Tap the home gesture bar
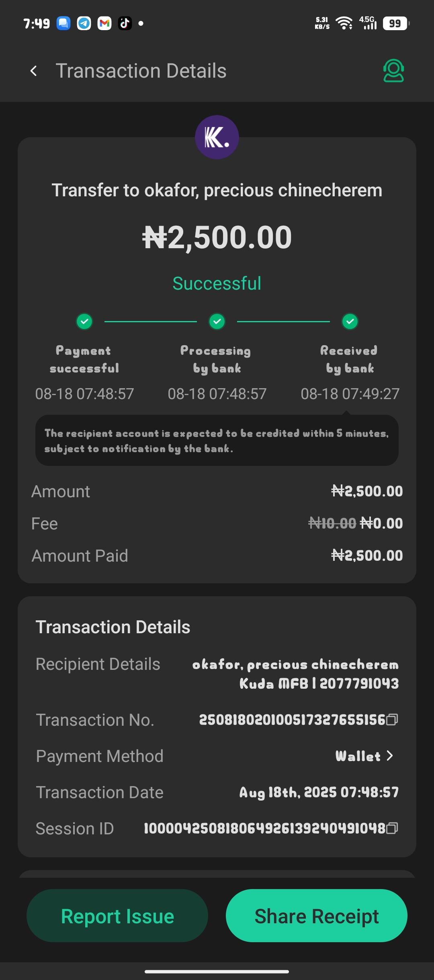Screen dimensions: 434x980 coord(217,972)
